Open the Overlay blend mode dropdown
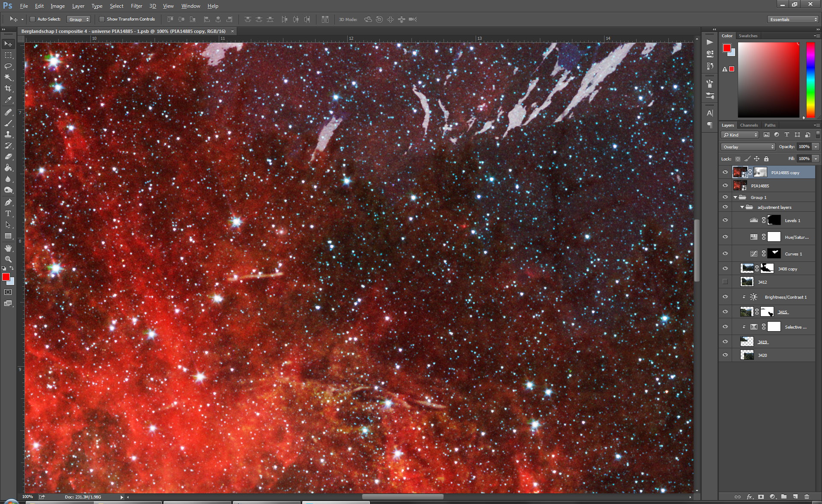The width and height of the screenshot is (822, 504). click(x=748, y=147)
